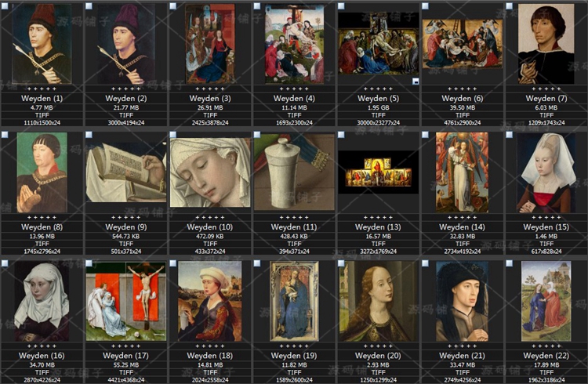Click the 1250x1299x24 dimensions text
The image size is (588, 384).
[379, 380]
